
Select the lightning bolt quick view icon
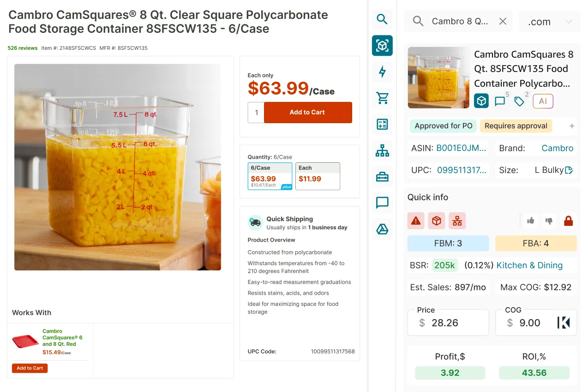382,71
